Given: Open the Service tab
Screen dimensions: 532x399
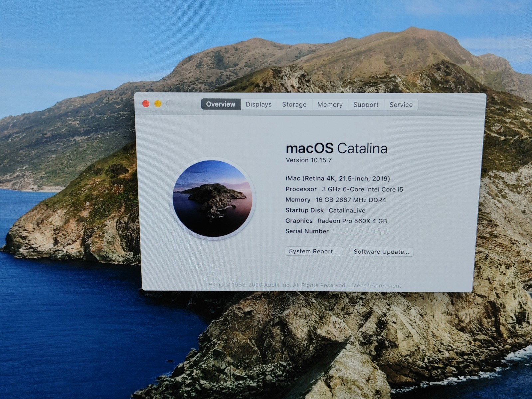Looking at the screenshot, I should pyautogui.click(x=401, y=105).
